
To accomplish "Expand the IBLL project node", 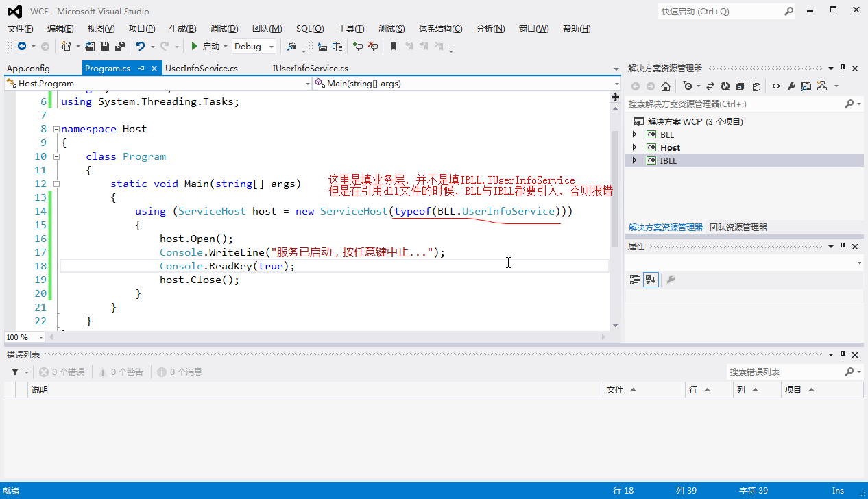I will pyautogui.click(x=634, y=160).
